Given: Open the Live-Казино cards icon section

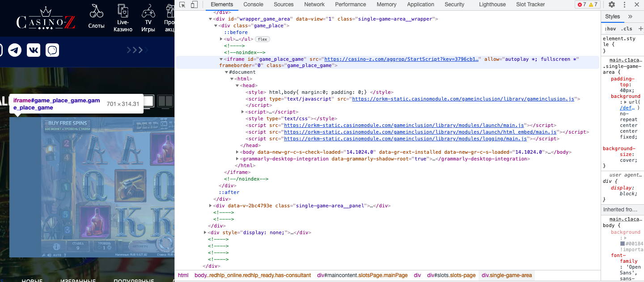Looking at the screenshot, I should pos(123,18).
